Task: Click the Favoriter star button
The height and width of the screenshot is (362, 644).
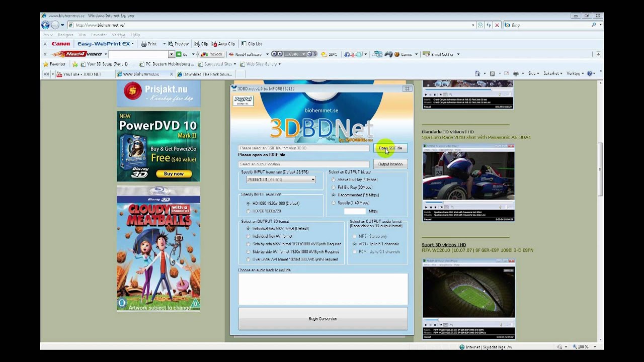Action: pos(54,64)
